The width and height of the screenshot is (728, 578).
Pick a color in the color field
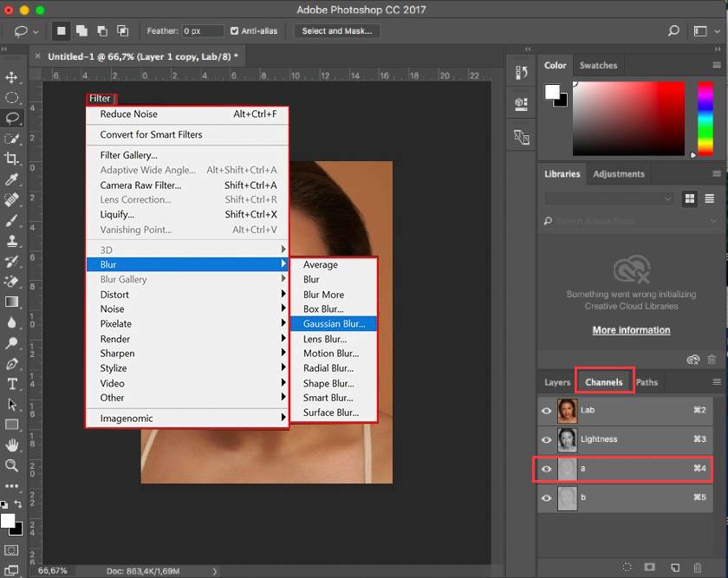[628, 117]
